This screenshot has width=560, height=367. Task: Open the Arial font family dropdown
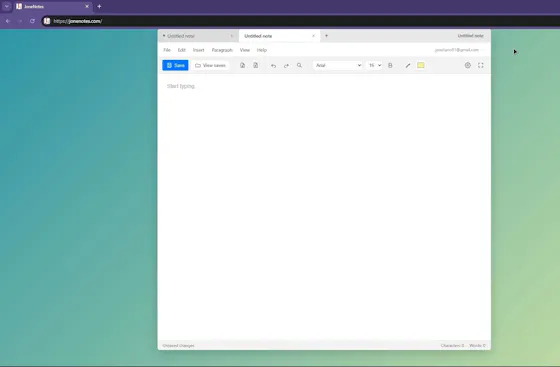coord(338,65)
